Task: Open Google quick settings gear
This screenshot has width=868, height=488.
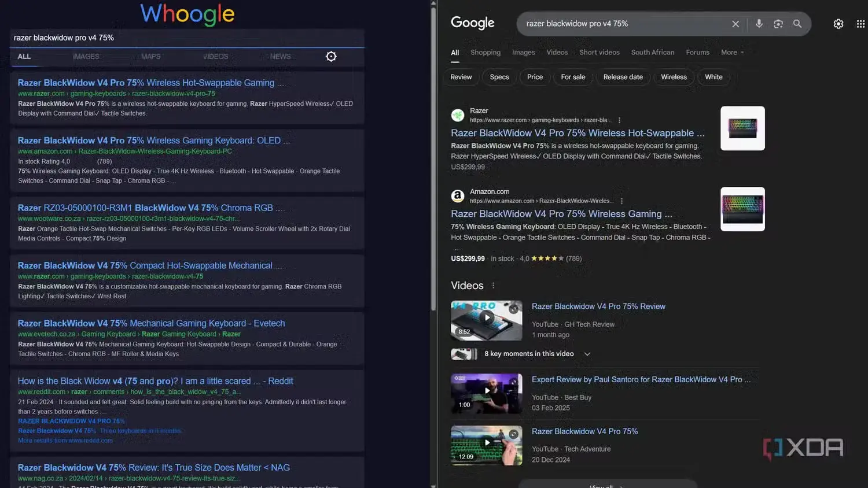Action: [x=838, y=24]
